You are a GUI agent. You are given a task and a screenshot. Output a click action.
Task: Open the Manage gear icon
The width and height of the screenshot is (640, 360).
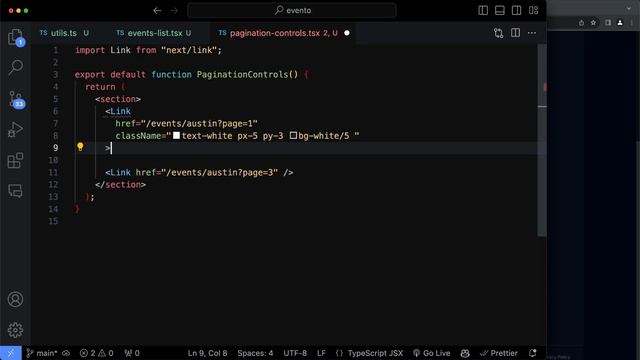[16, 330]
